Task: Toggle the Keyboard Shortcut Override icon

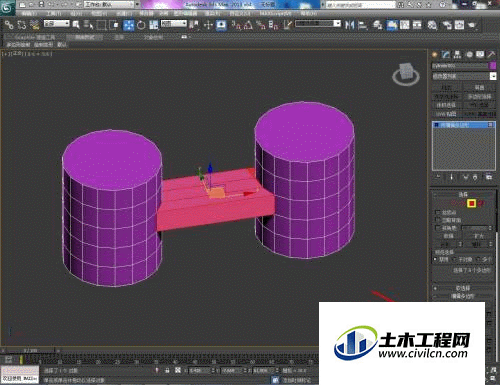Action: [221, 25]
